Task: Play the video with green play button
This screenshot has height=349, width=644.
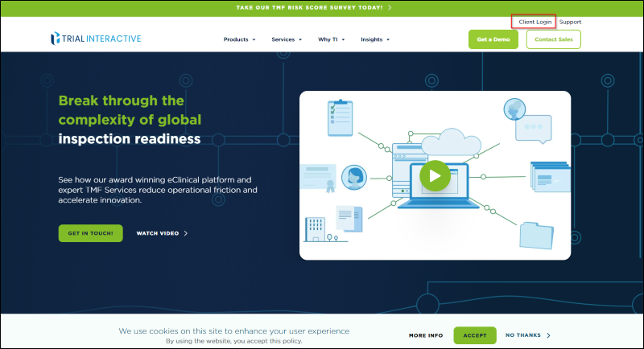Action: click(435, 175)
